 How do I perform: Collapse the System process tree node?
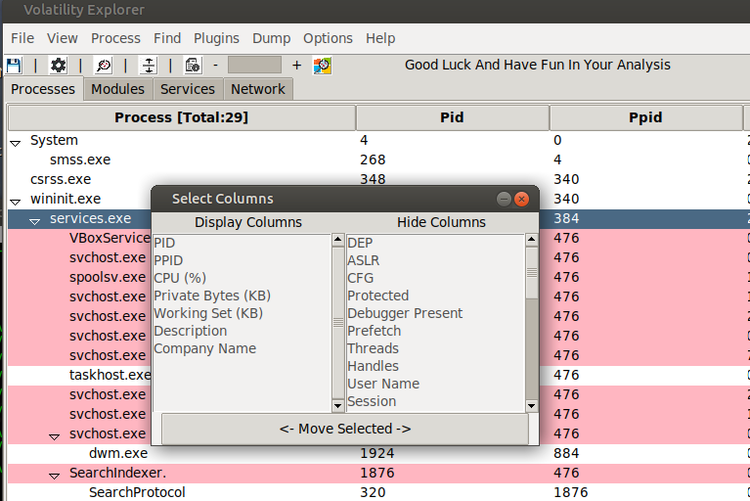click(x=15, y=143)
